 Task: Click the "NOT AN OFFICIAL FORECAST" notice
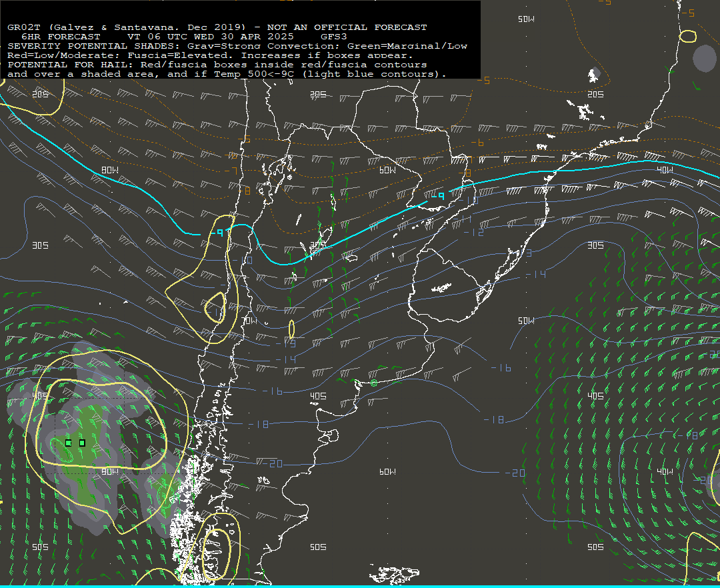(x=347, y=27)
